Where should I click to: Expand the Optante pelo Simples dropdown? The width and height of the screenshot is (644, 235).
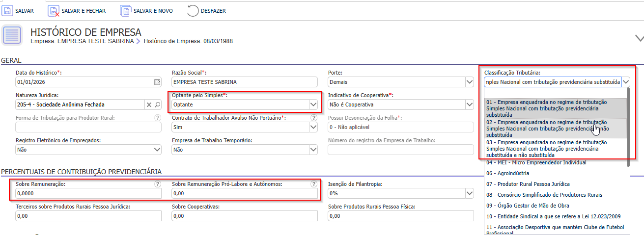tap(313, 104)
